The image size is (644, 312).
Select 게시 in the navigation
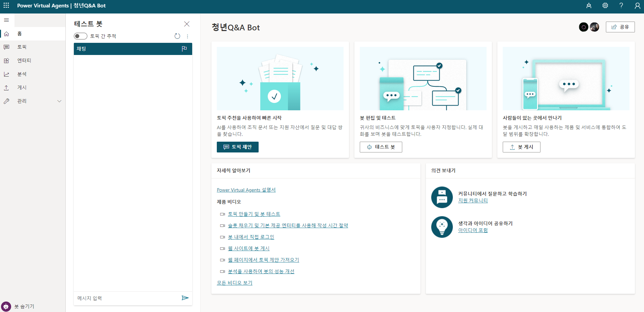pyautogui.click(x=33, y=88)
